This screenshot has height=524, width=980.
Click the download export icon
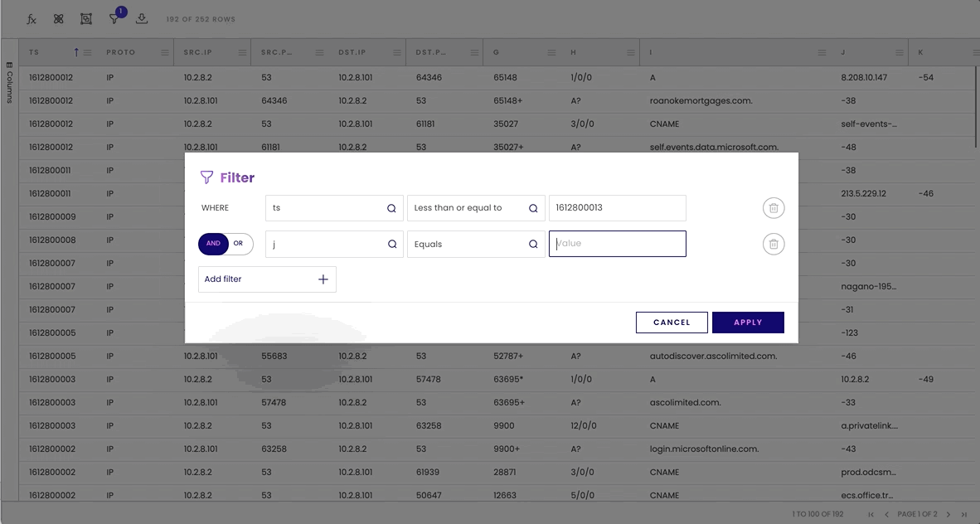tap(142, 19)
